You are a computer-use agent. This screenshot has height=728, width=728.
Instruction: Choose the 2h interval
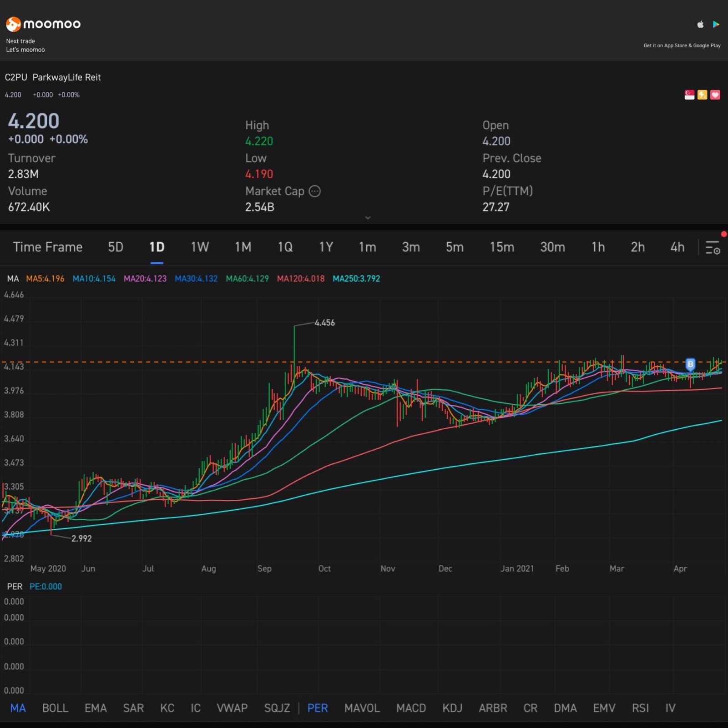pos(637,247)
